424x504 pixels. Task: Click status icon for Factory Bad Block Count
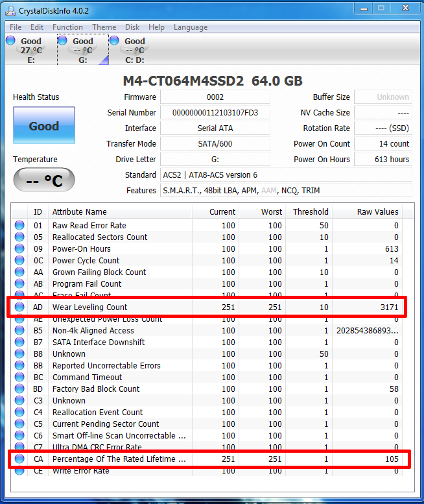(x=19, y=389)
